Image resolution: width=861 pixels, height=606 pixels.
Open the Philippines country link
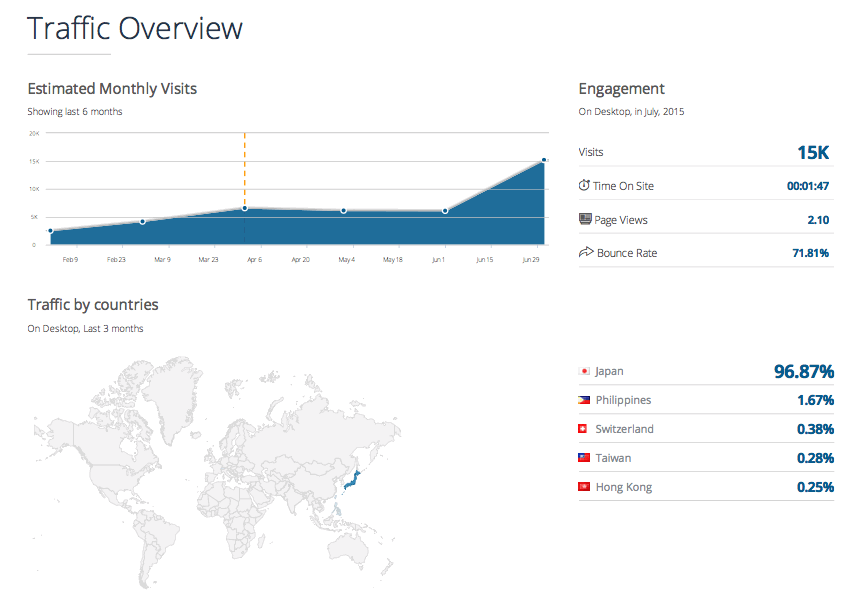(x=623, y=400)
